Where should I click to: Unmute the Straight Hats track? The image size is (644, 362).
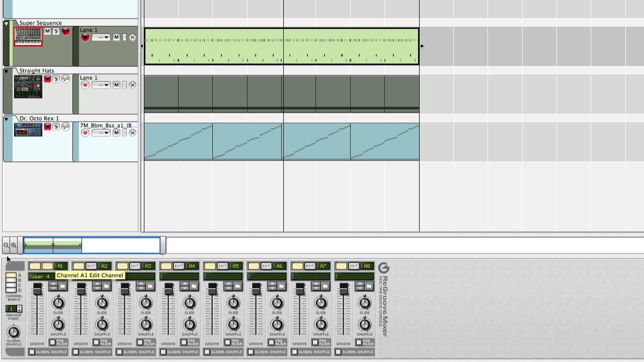point(47,79)
